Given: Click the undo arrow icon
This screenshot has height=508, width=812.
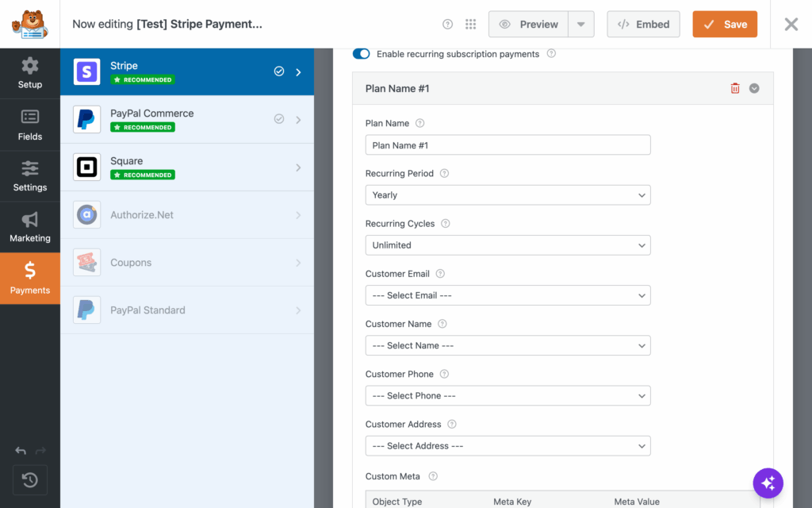Looking at the screenshot, I should [21, 451].
